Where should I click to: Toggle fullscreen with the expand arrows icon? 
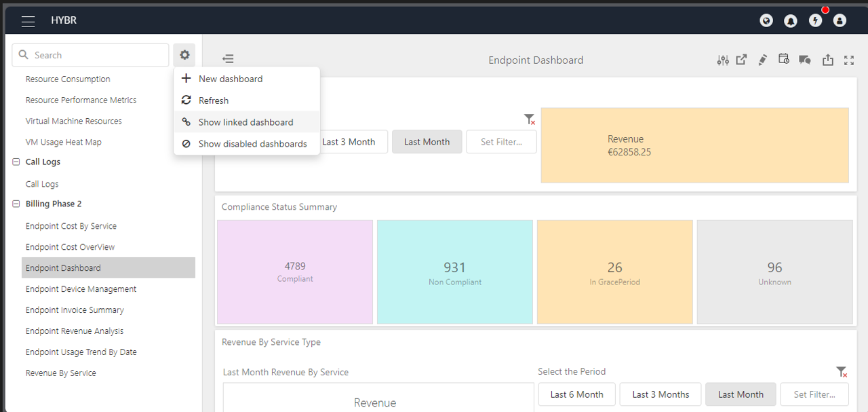849,60
